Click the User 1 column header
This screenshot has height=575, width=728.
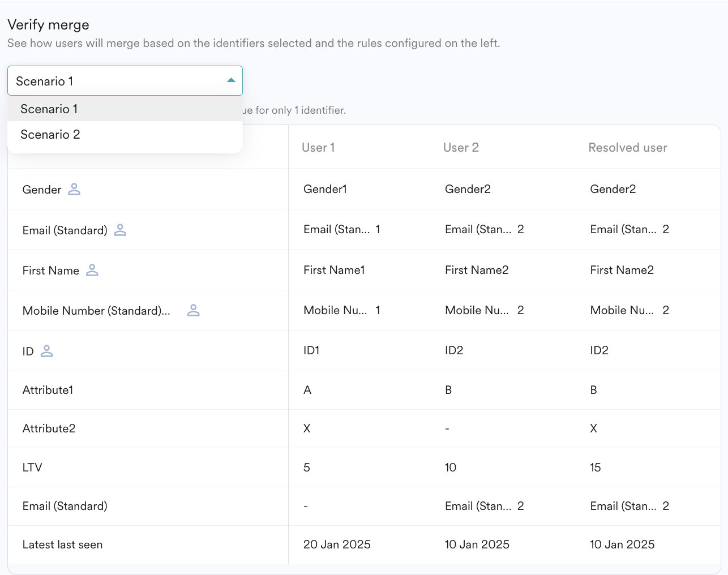(318, 148)
